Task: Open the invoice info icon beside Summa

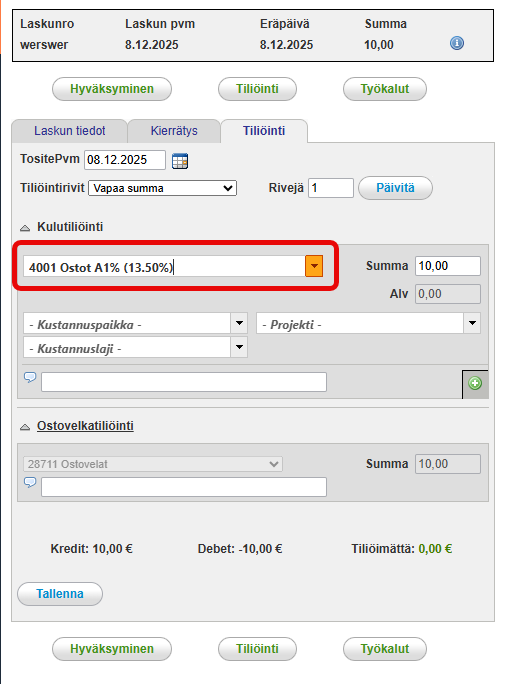Action: coord(456,43)
